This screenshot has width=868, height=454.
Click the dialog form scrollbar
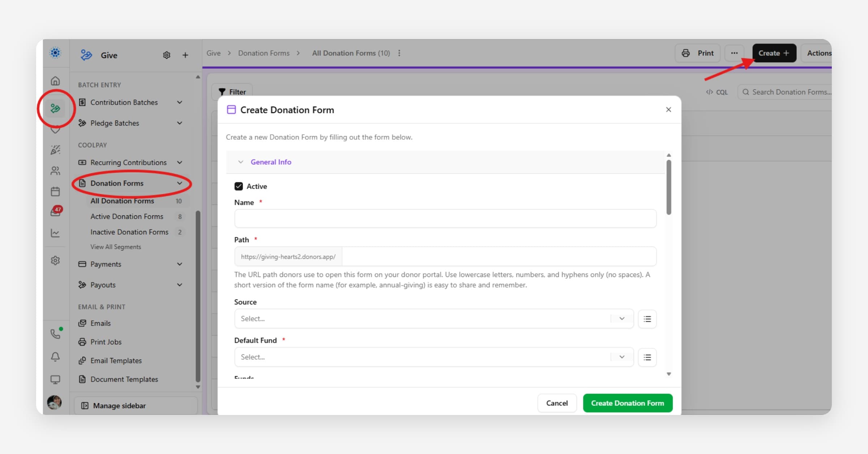click(669, 187)
